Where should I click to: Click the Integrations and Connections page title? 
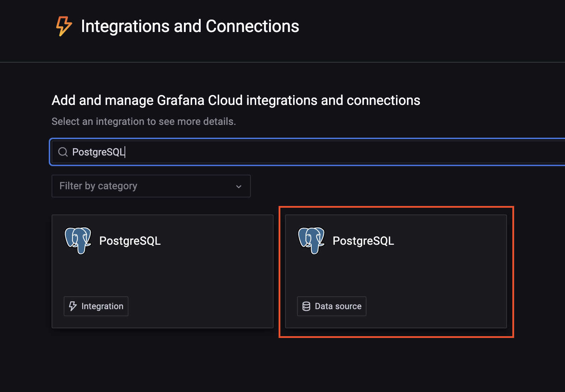tap(190, 26)
